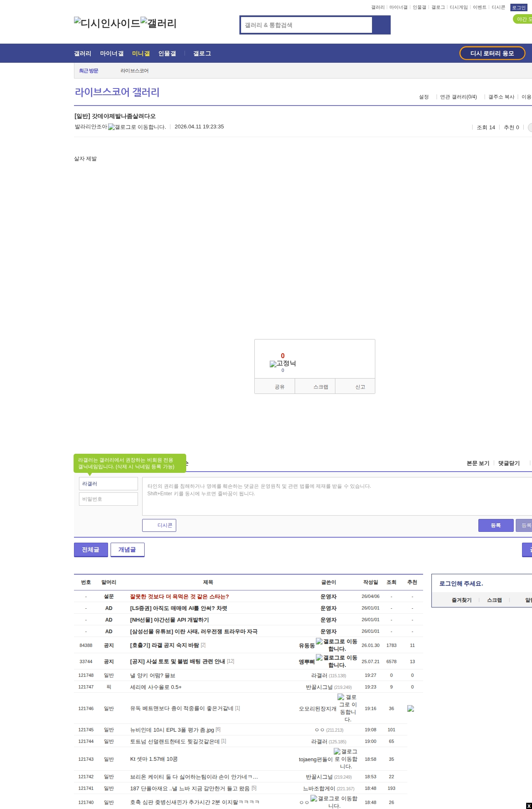532x809 pixels.
Task: Switch to the 미니갤 menu tab
Action: point(141,54)
